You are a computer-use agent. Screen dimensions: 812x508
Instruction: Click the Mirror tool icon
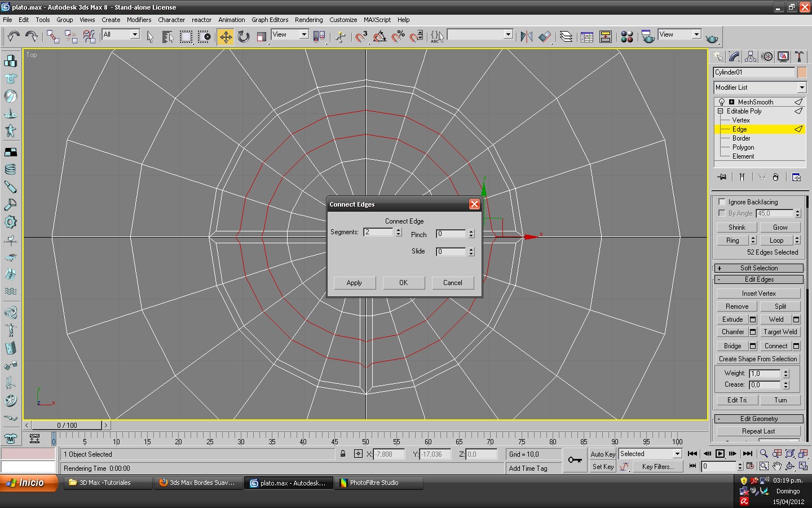526,37
